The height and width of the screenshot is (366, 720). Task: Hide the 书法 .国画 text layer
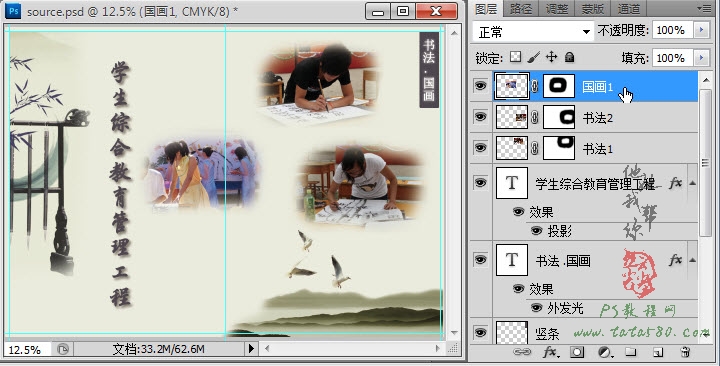(x=480, y=260)
